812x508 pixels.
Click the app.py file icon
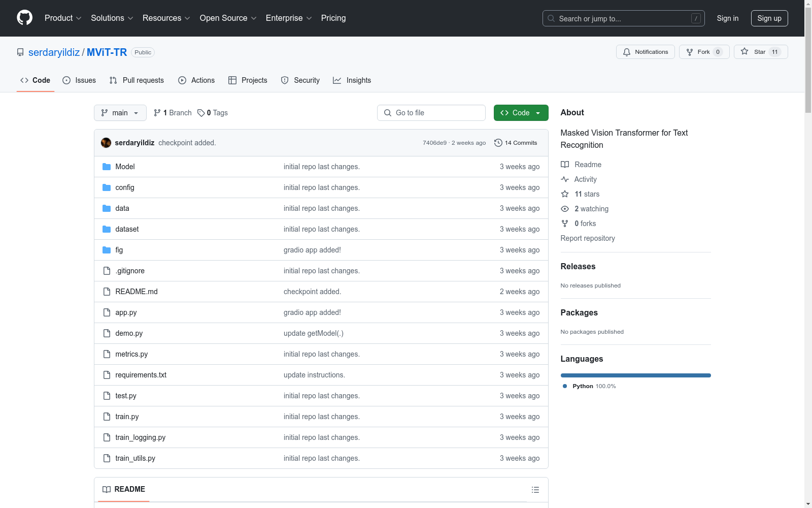tap(107, 312)
